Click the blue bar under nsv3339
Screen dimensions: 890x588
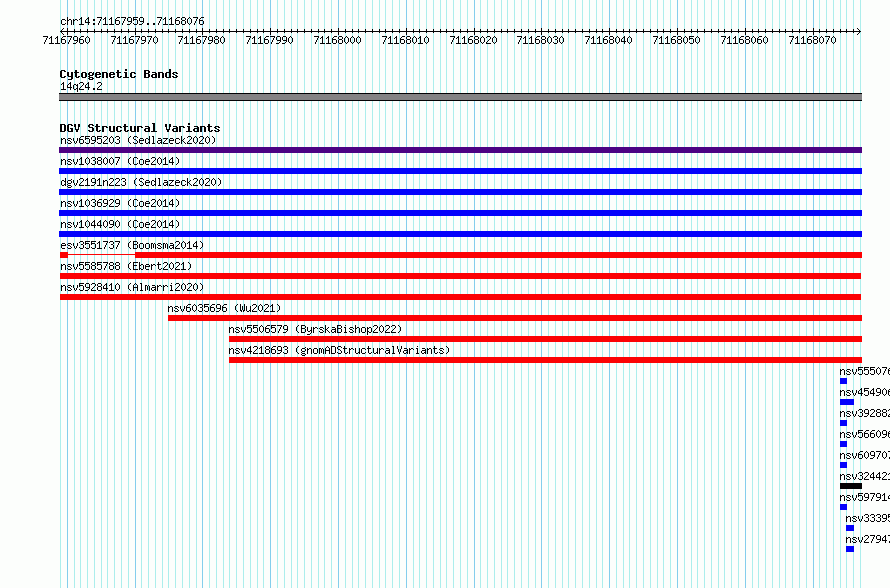850,528
